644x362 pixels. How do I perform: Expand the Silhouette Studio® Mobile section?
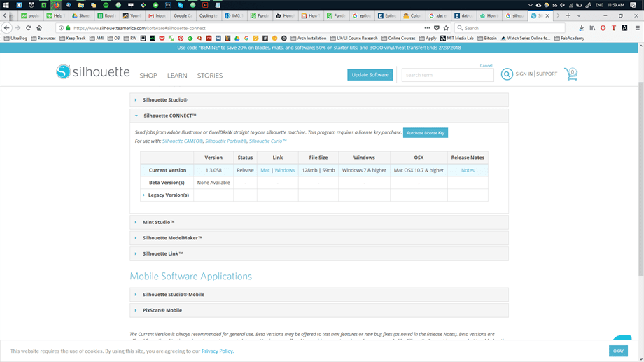[x=319, y=295]
